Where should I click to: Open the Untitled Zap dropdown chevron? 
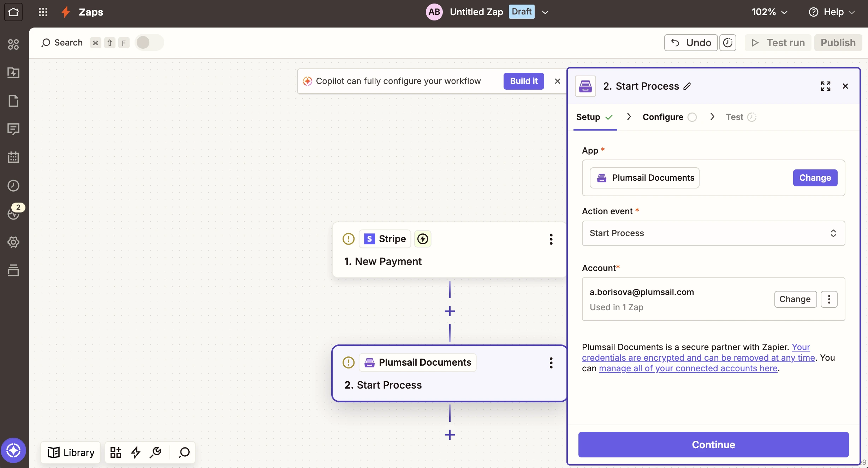[545, 12]
